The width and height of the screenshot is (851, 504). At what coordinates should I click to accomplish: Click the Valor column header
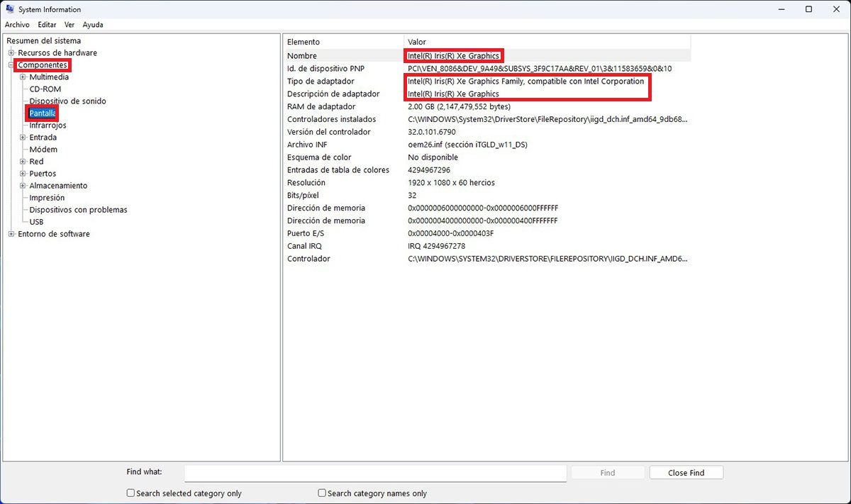tap(547, 42)
